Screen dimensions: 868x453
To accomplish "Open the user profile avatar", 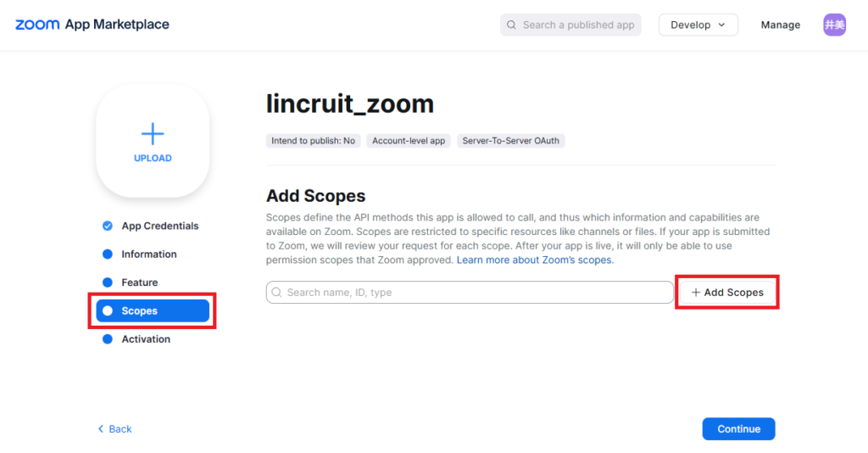I will pos(834,25).
